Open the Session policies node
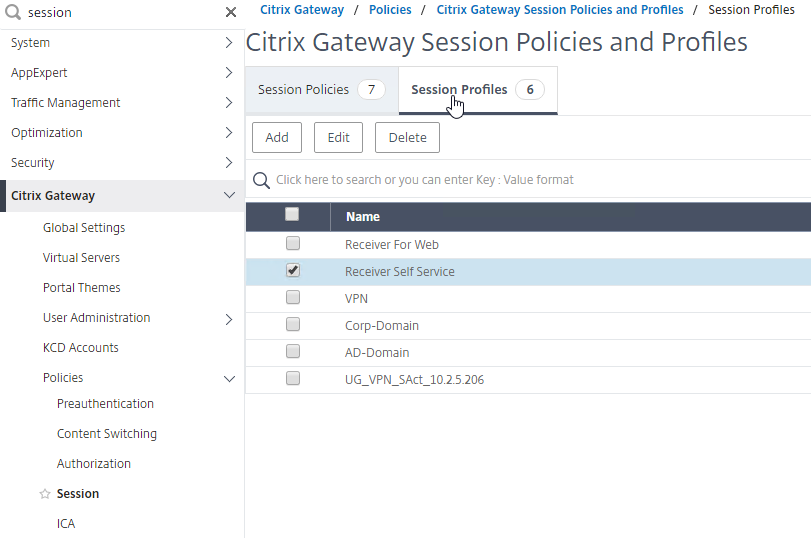This screenshot has height=538, width=811. [x=78, y=494]
